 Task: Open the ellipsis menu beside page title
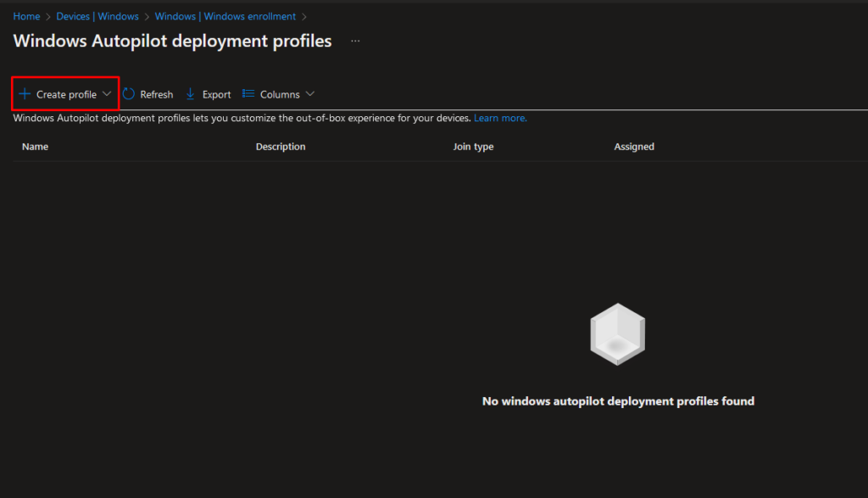[355, 41]
